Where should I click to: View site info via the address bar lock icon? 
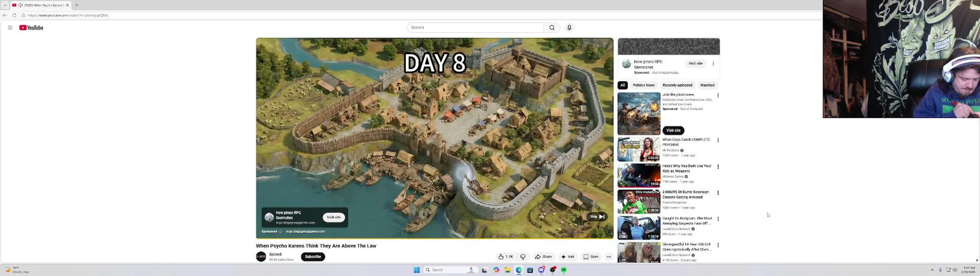(x=23, y=15)
